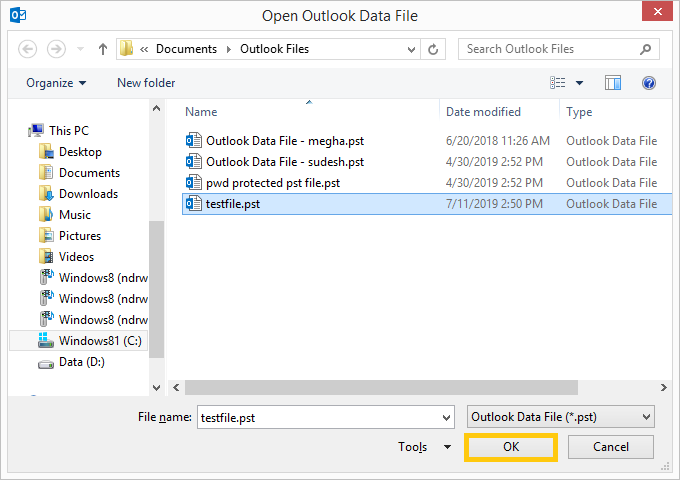Click the horizontal scrollbar thumb
The width and height of the screenshot is (680, 480).
click(x=381, y=387)
